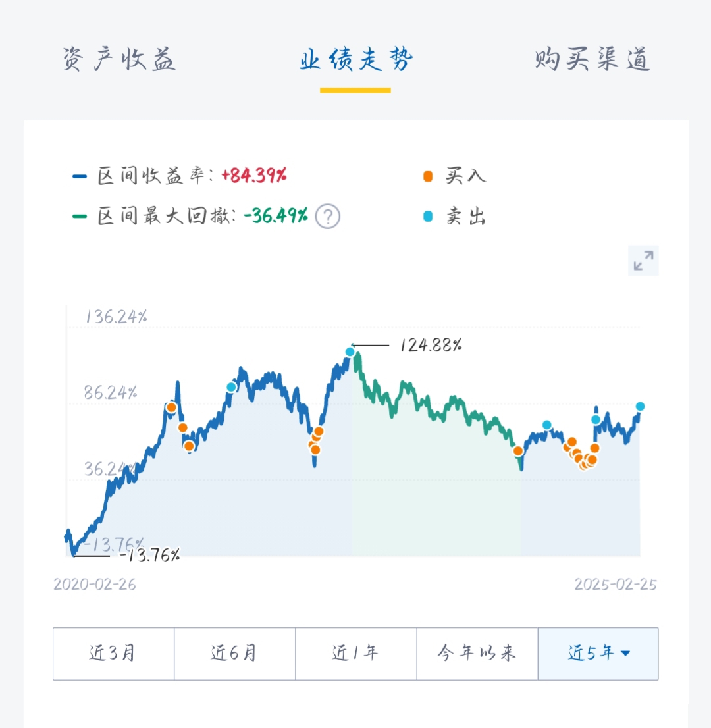
Task: Click the blue 区间收益率 legend line
Action: click(80, 176)
